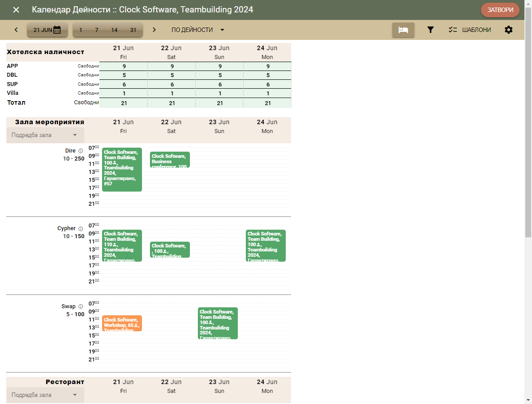Open Dire Business conference event on 22 Jun

[x=169, y=160]
